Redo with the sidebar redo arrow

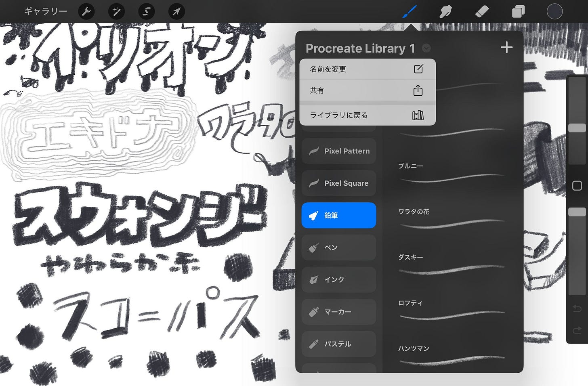pos(577,331)
